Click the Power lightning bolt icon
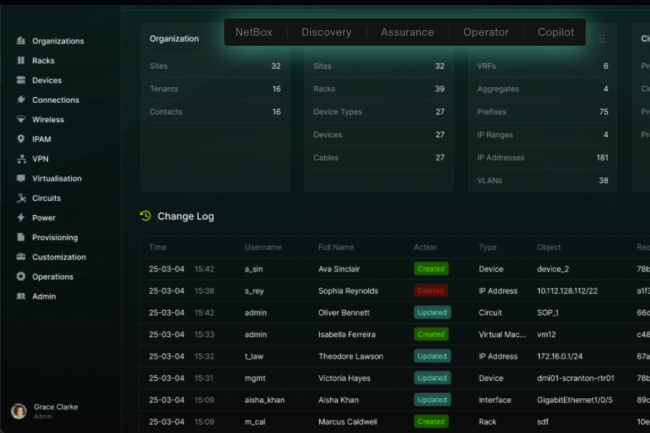This screenshot has width=650, height=433. [x=21, y=218]
